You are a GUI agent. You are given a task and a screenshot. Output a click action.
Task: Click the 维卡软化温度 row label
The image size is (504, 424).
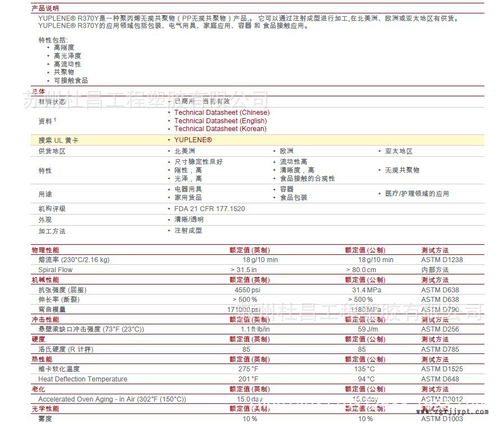[x=59, y=369]
